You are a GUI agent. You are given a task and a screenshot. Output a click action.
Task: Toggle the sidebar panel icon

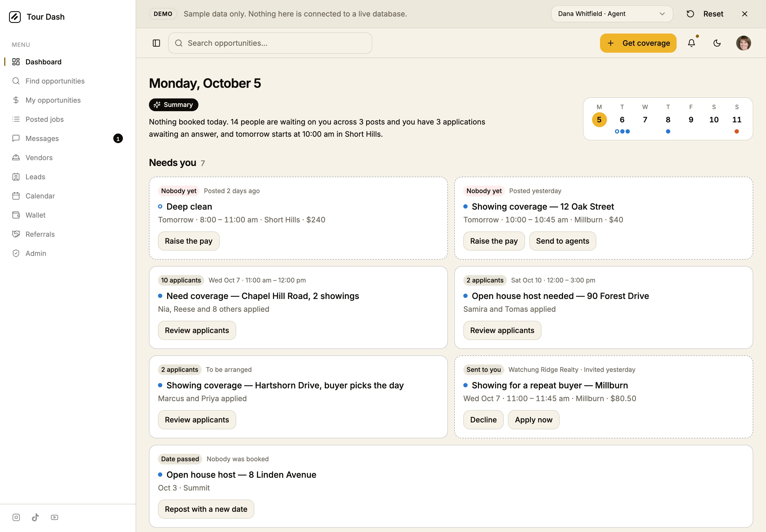point(156,43)
